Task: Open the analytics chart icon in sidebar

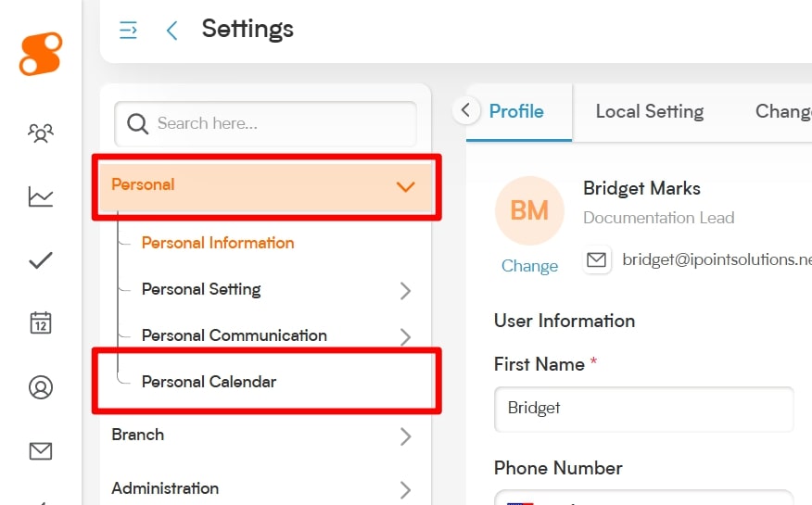Action: [x=41, y=196]
